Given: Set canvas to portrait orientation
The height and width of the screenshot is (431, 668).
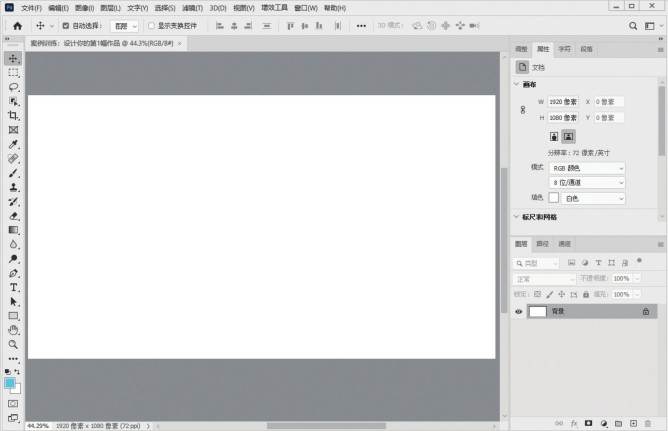Looking at the screenshot, I should [554, 137].
